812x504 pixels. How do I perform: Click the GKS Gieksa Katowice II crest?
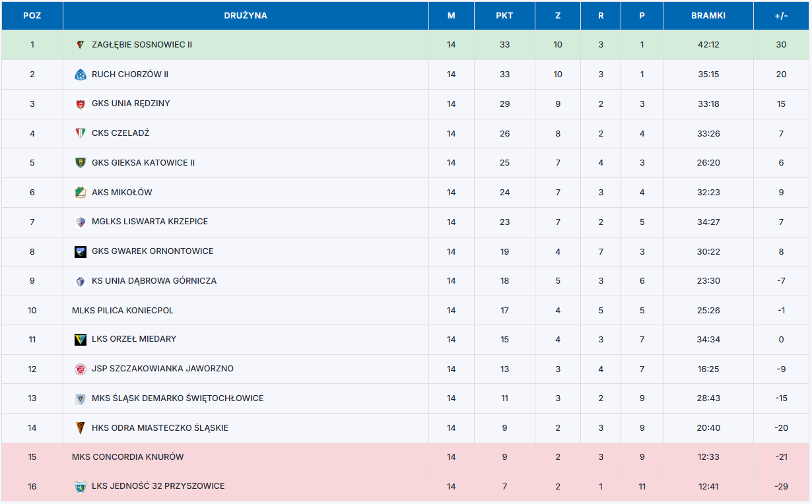tap(81, 163)
